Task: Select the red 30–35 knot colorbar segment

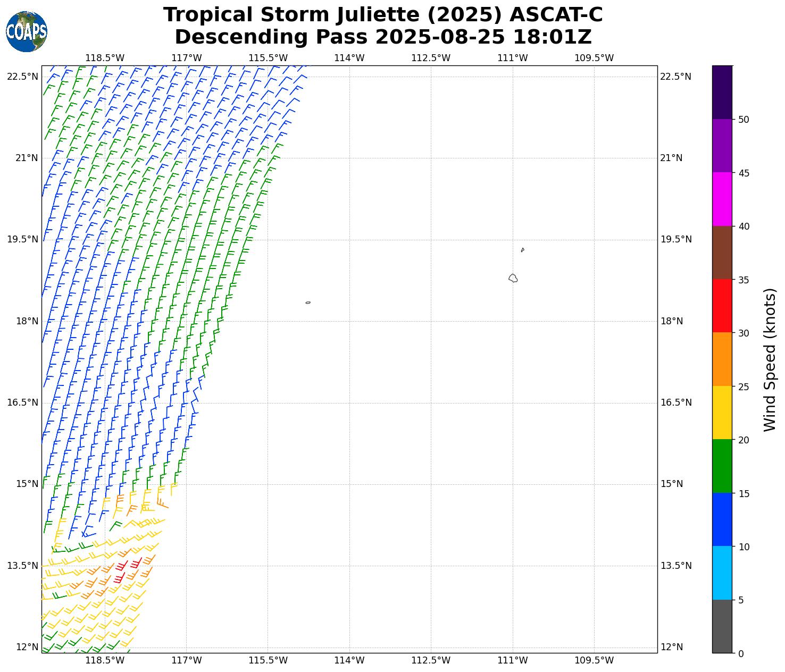Action: coord(722,306)
